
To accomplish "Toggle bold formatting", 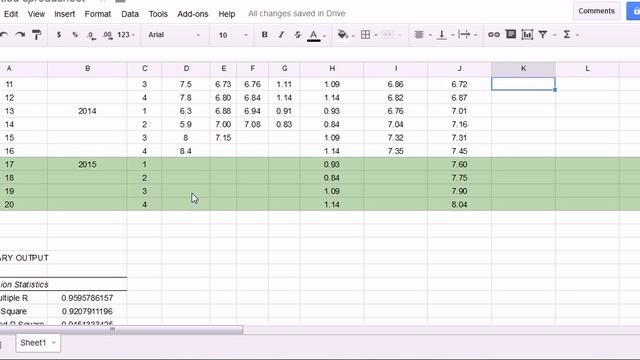I will click(264, 35).
